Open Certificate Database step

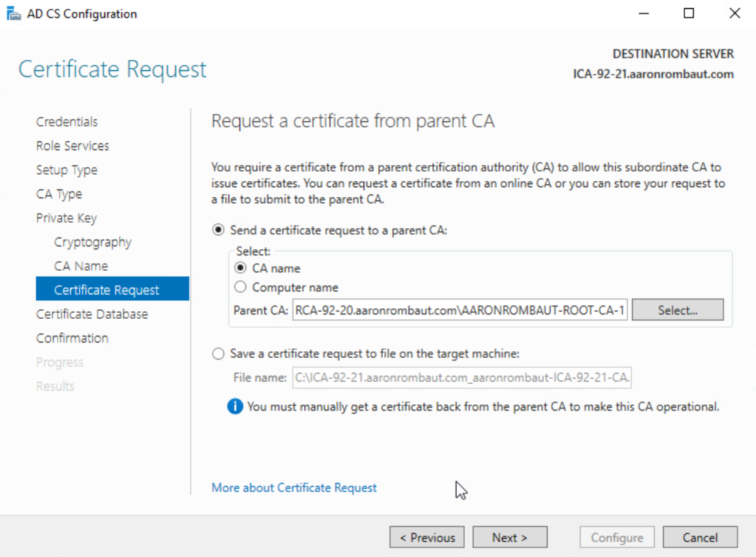[x=92, y=314]
